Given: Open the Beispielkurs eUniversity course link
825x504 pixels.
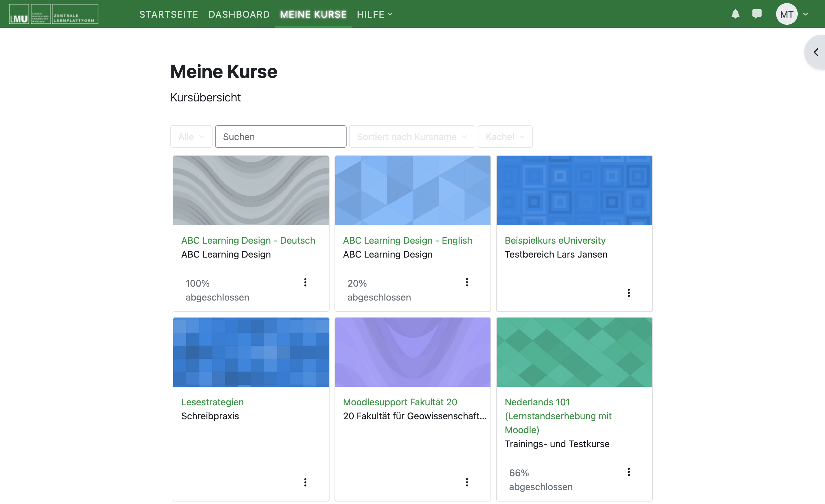Looking at the screenshot, I should point(555,240).
